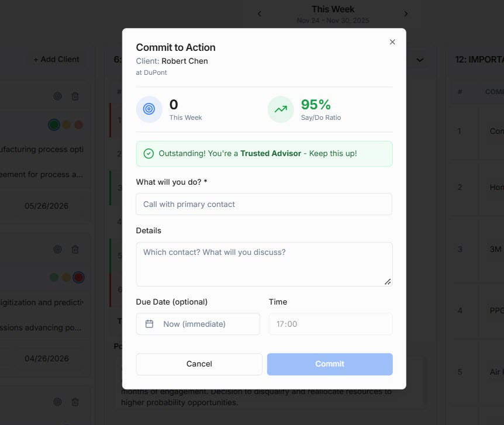The width and height of the screenshot is (504, 425).
Task: Click the yellow status swatch on the first client card
Action: [x=66, y=125]
